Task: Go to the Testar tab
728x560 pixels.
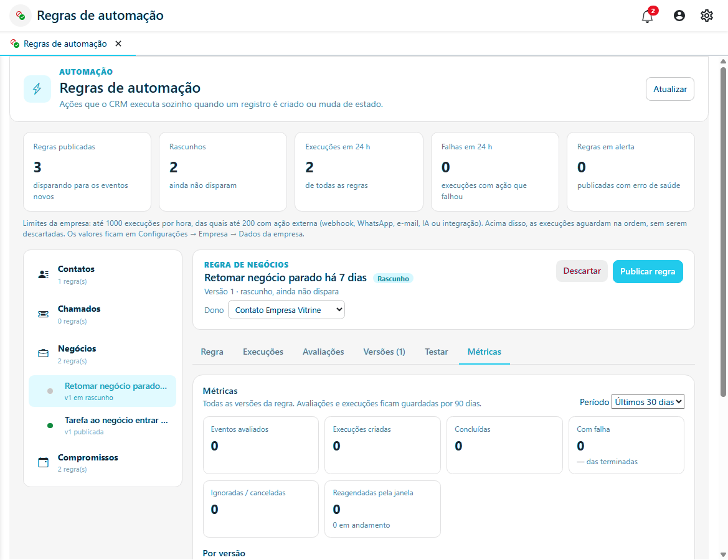Action: pyautogui.click(x=437, y=352)
